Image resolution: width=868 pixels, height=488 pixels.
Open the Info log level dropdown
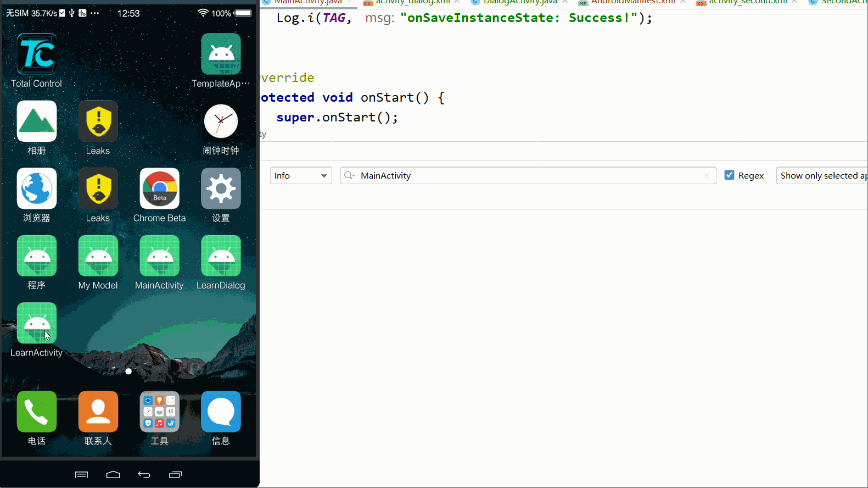(301, 176)
